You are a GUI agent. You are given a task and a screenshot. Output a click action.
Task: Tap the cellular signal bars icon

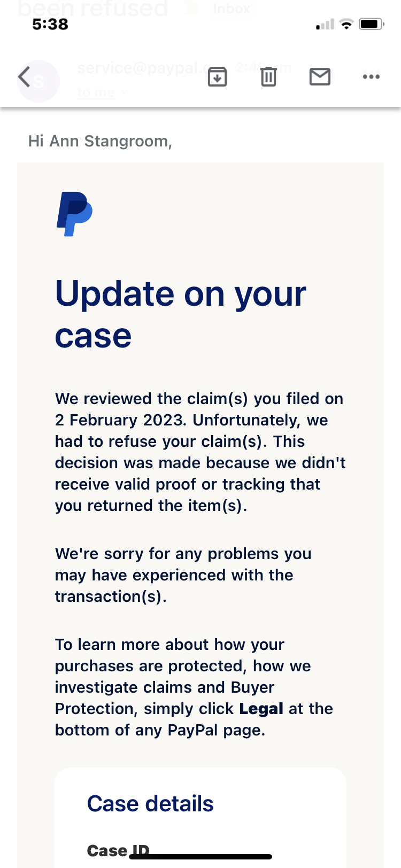click(325, 25)
